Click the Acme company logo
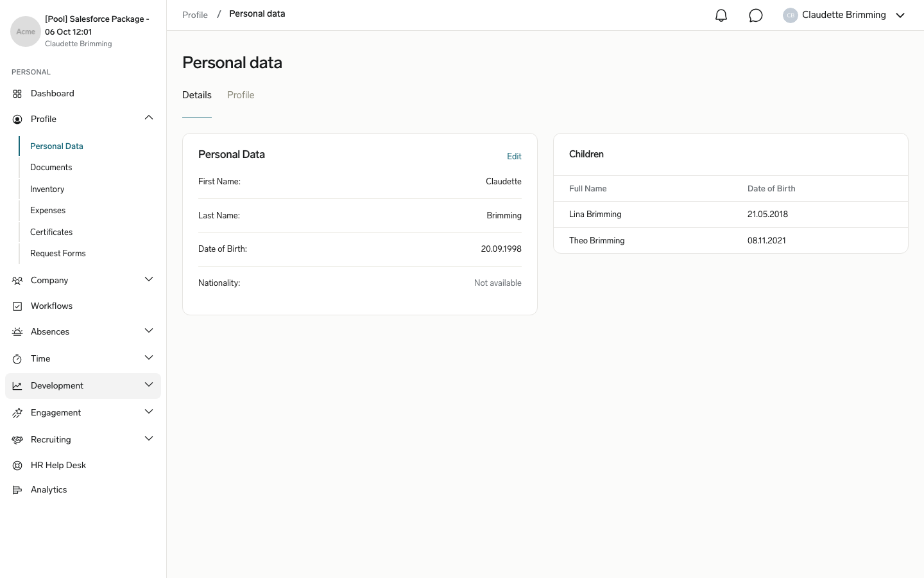924x578 pixels. 26,31
